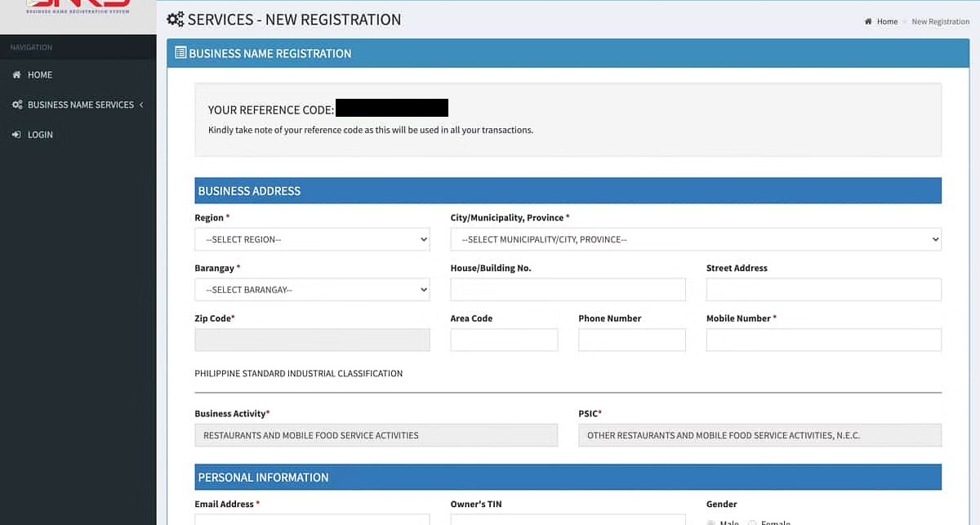The image size is (980, 525).
Task: Select the Male gender radio button
Action: pos(711,522)
